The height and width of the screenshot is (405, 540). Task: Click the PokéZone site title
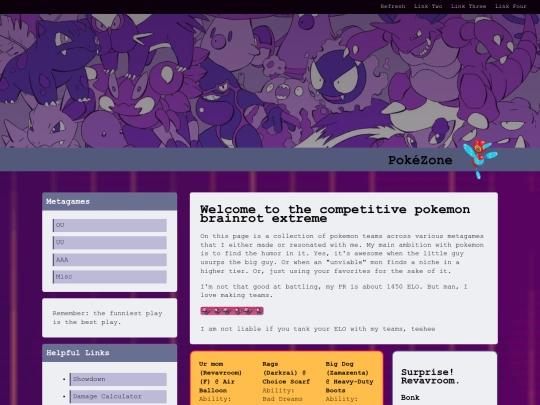(x=420, y=160)
